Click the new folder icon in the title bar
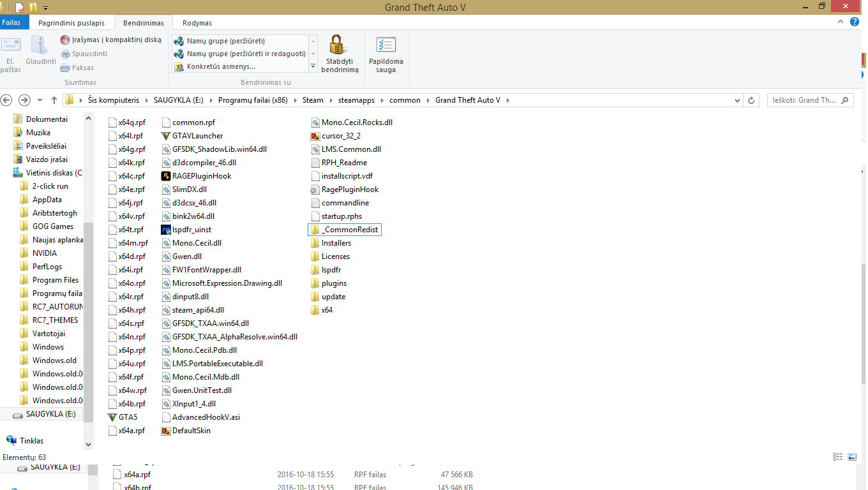This screenshot has height=490, width=868. tap(33, 8)
